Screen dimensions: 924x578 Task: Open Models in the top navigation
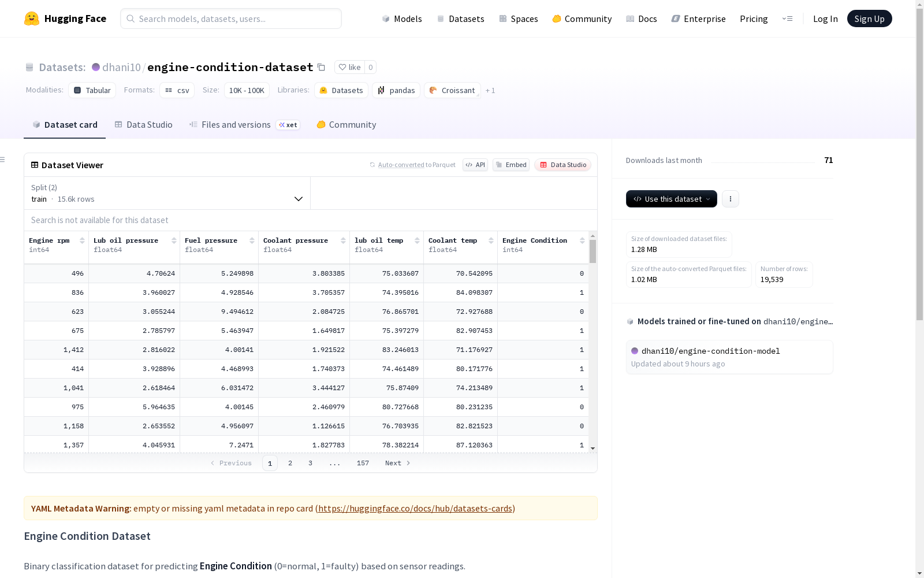pos(402,18)
